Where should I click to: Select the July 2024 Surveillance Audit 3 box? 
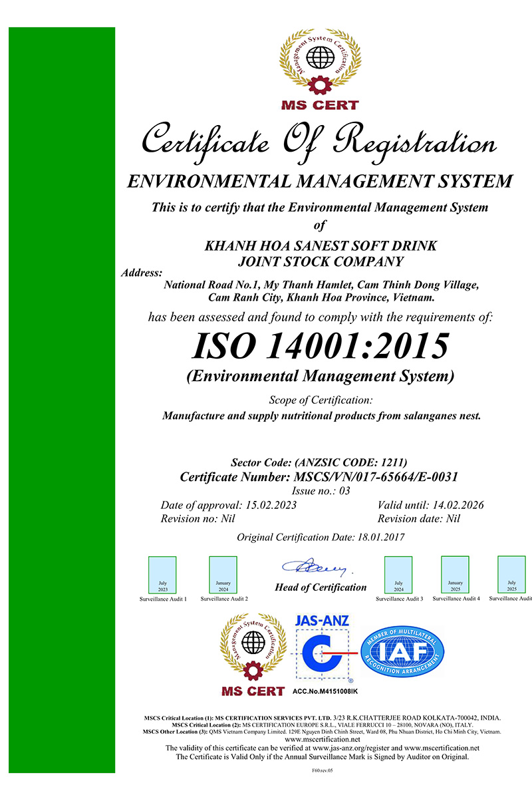pyautogui.click(x=398, y=575)
